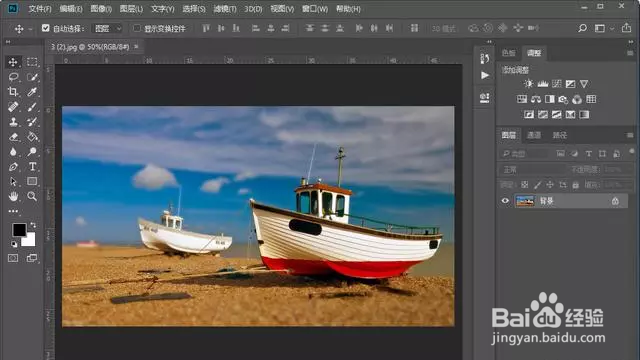Switch to the Paths tab
Screen dimensions: 640x360
tap(560, 135)
